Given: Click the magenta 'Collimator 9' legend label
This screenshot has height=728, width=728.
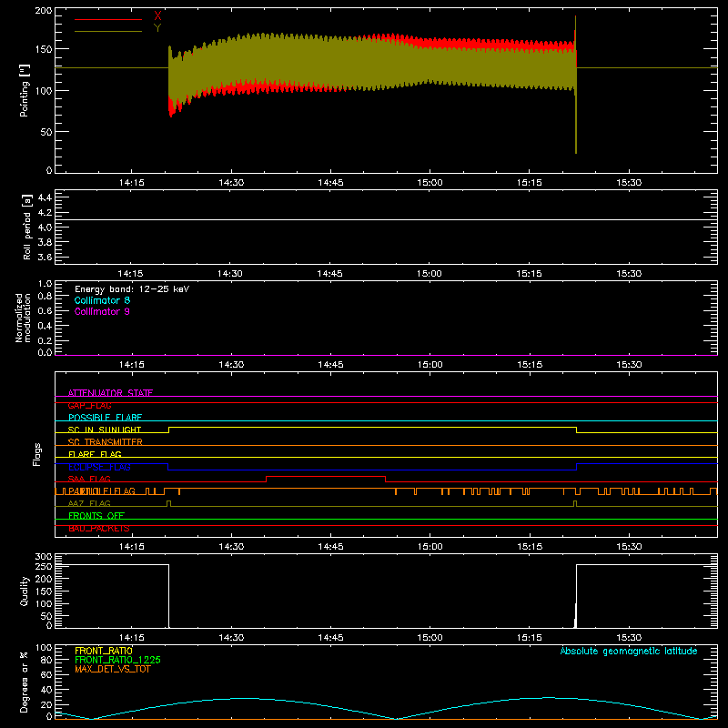Looking at the screenshot, I should click(102, 311).
